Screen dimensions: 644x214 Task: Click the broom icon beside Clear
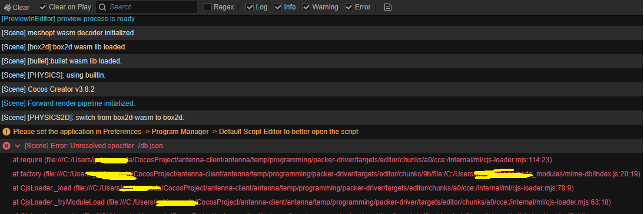(7, 8)
